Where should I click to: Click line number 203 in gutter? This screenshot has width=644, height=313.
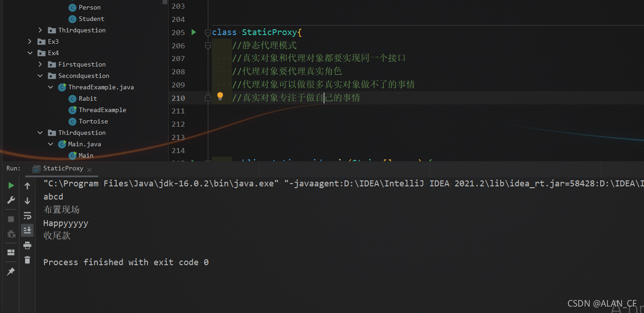pyautogui.click(x=178, y=6)
